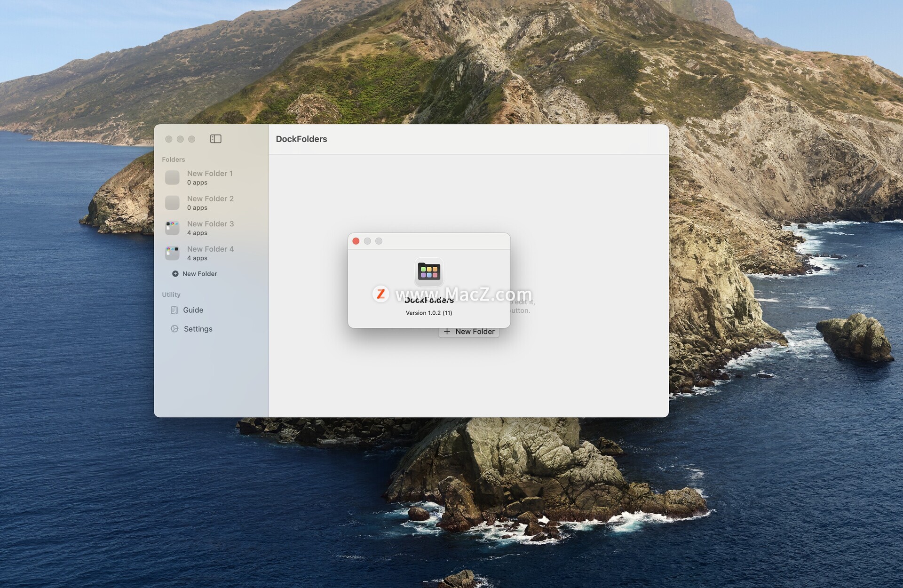Click the DockFolders title in toolbar
This screenshot has height=588, width=903.
pyautogui.click(x=301, y=139)
